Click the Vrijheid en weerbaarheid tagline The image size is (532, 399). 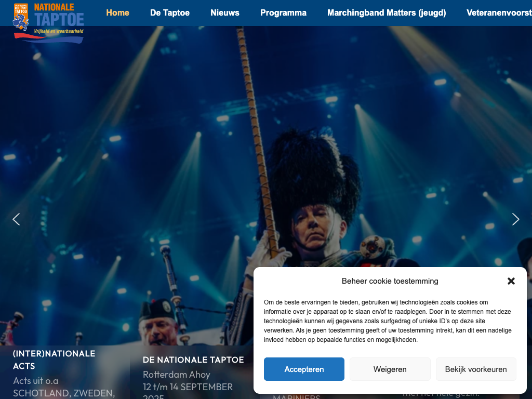coord(58,31)
